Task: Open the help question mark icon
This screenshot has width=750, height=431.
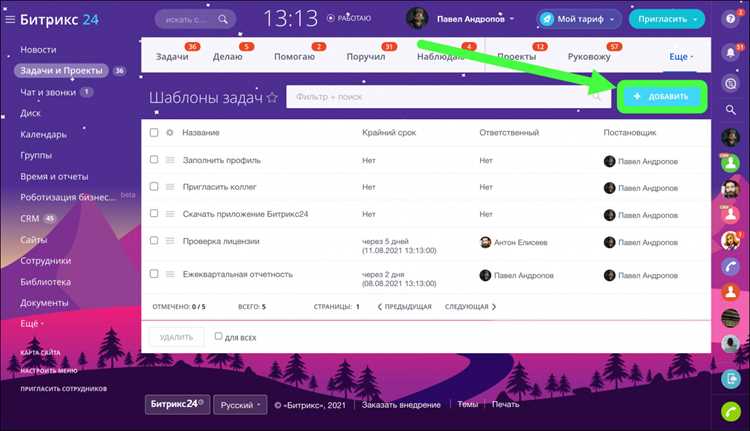Action: pos(730,19)
